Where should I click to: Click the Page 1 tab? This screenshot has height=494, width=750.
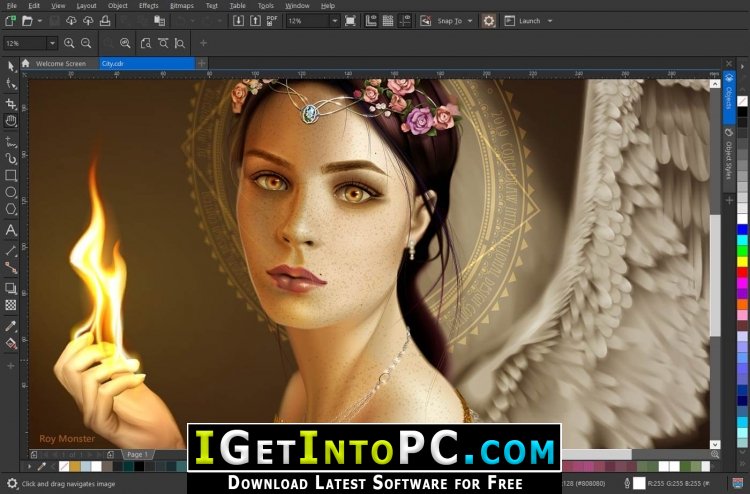[137, 454]
